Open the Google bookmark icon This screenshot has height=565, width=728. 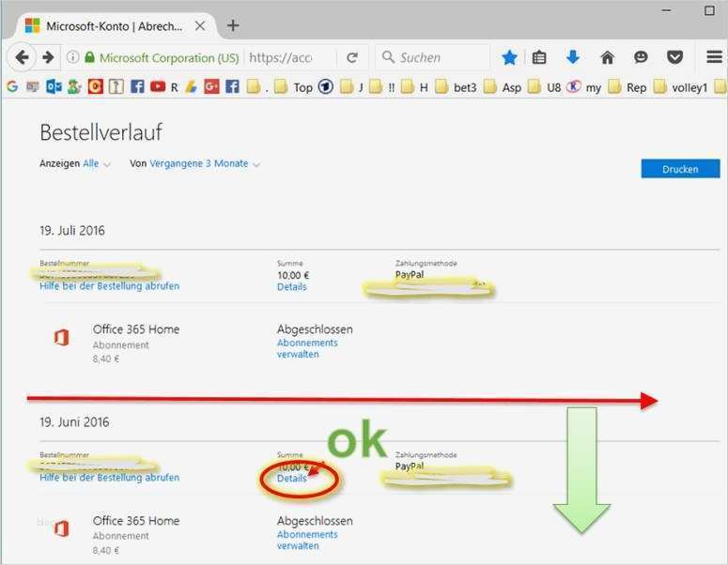(12, 86)
